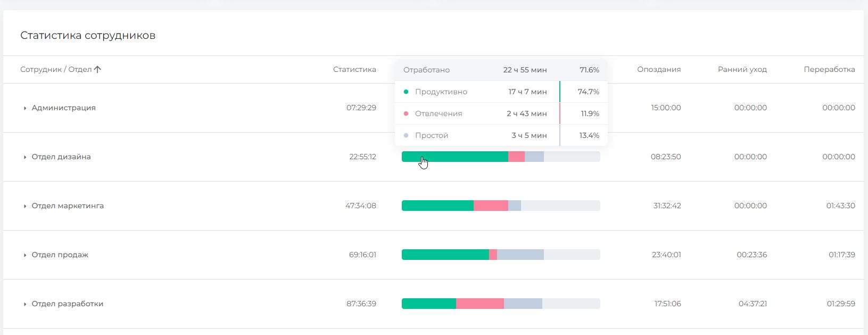Click the sort arrow beside Сотрудник / Отдел

[97, 69]
